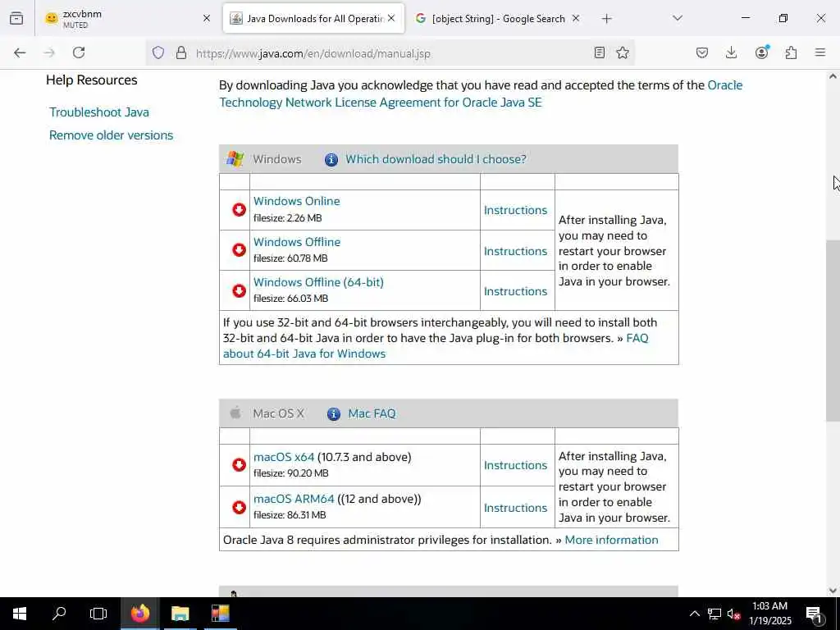This screenshot has height=630, width=840.
Task: Open Task View on the taskbar
Action: click(98, 614)
